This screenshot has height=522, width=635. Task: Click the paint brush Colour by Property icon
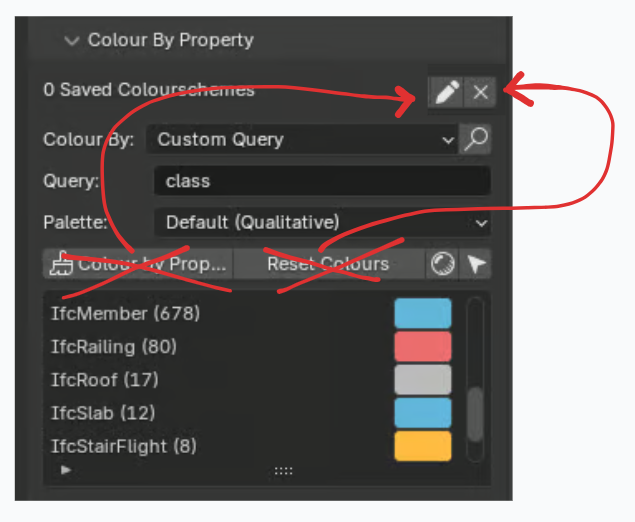click(x=61, y=264)
